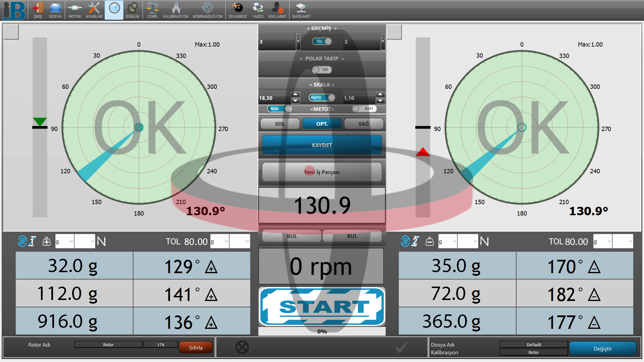Open plane 1 weight unit dropdown
644x362 pixels.
65,241
